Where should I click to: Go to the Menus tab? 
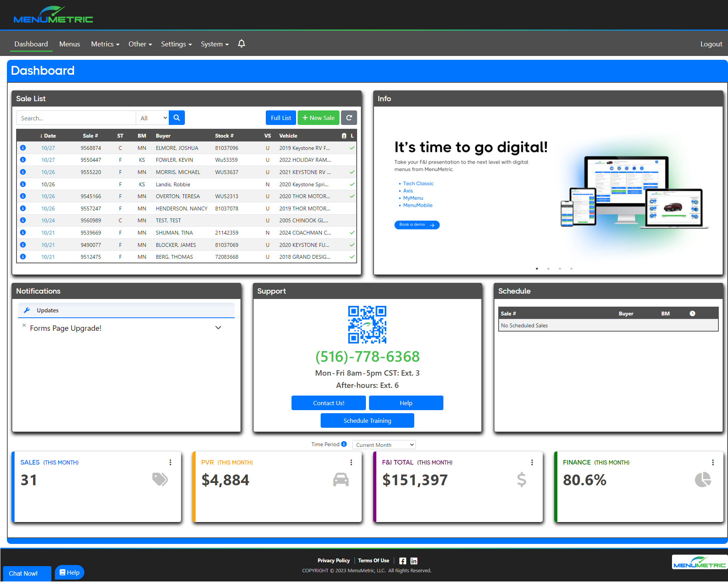click(x=69, y=44)
